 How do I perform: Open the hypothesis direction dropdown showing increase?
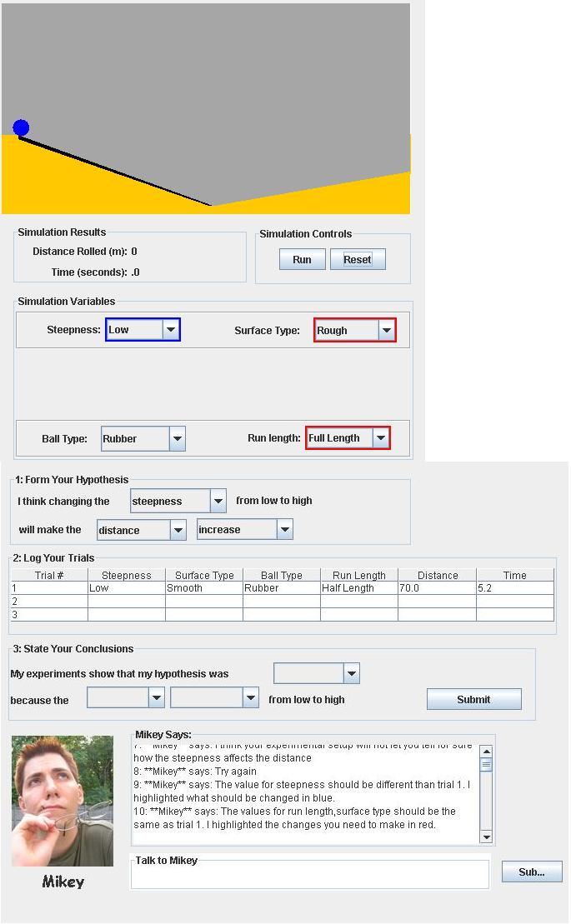click(x=245, y=530)
